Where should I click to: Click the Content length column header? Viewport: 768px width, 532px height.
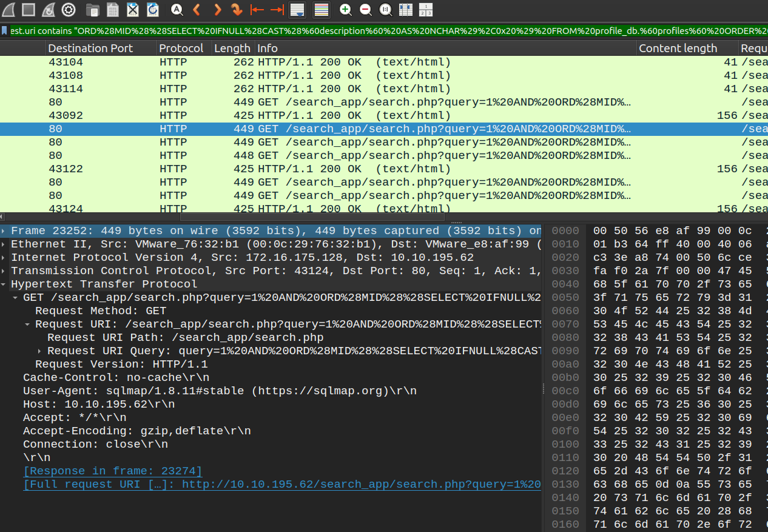[x=678, y=49]
